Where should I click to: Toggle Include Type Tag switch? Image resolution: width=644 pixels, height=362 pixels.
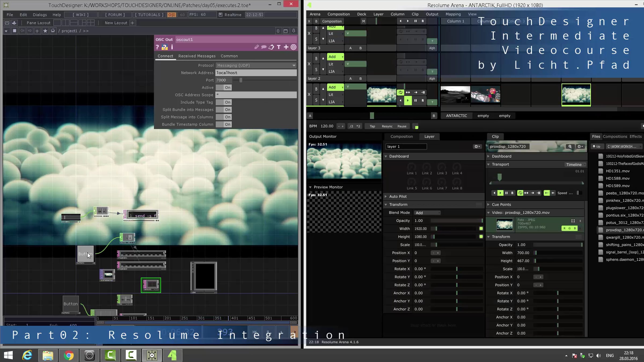point(224,102)
